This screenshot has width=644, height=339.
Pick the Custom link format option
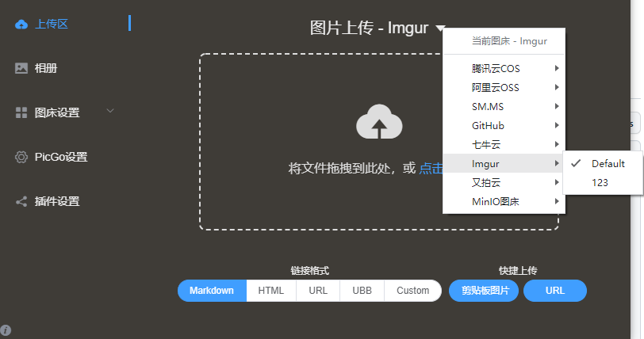click(412, 291)
